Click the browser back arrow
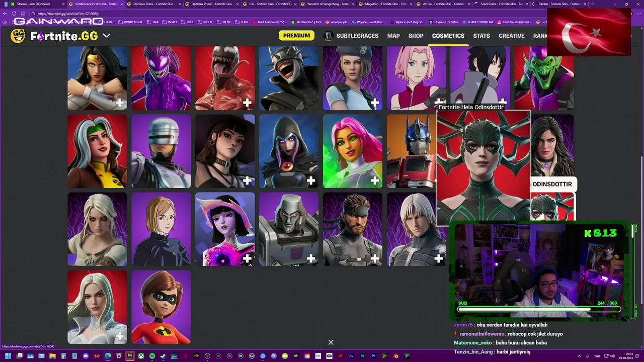 5,14
